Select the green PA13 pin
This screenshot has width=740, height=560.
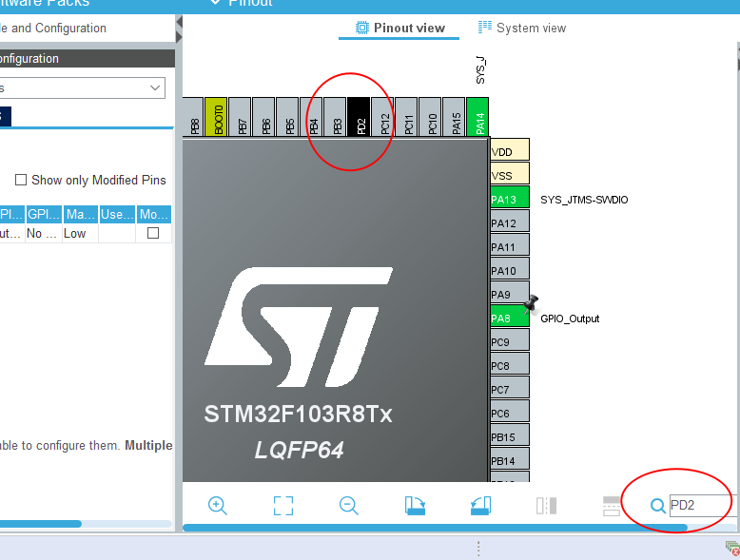(x=510, y=197)
